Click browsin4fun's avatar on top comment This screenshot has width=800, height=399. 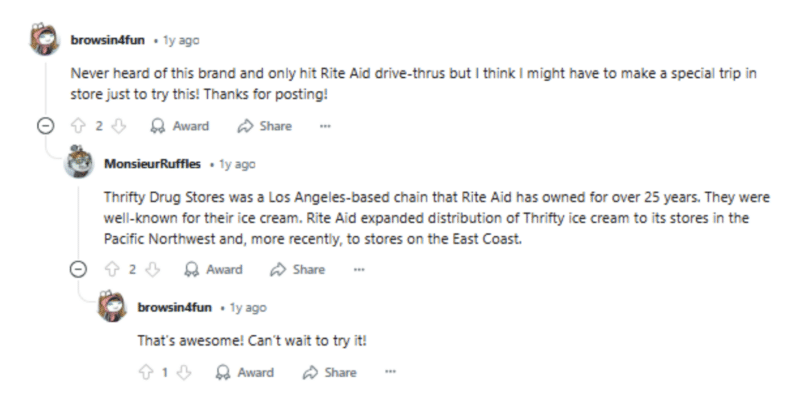[45, 39]
